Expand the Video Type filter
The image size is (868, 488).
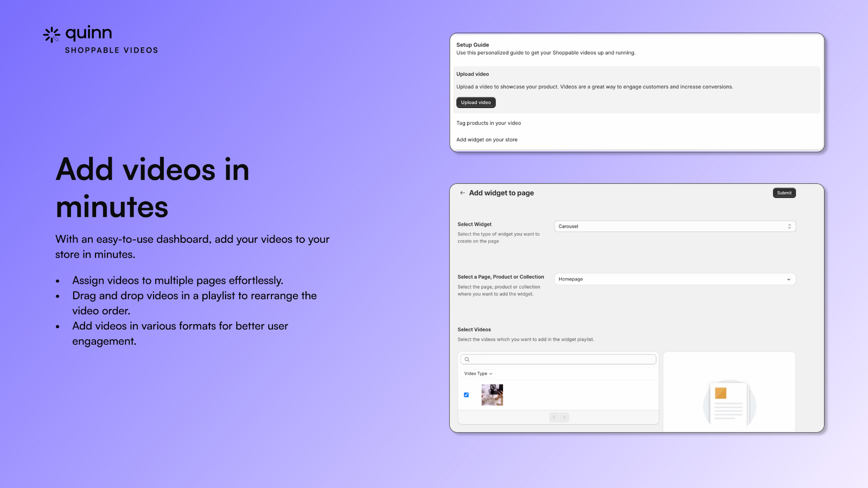tap(477, 374)
